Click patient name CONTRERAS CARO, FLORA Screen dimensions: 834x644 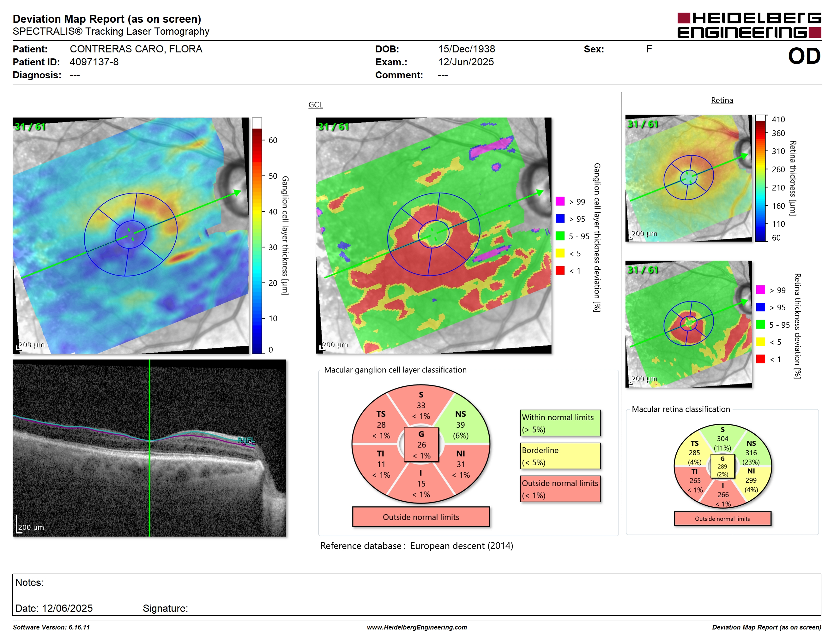coord(136,49)
